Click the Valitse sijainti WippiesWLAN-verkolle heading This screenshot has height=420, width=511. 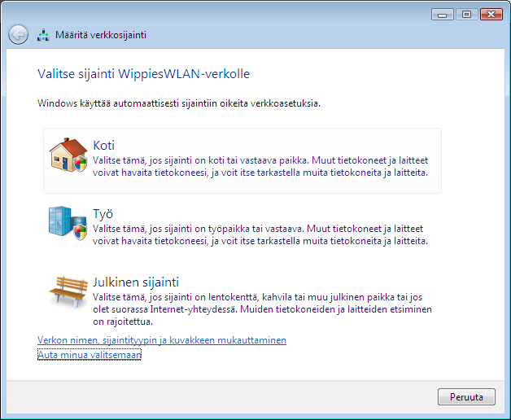pyautogui.click(x=144, y=74)
